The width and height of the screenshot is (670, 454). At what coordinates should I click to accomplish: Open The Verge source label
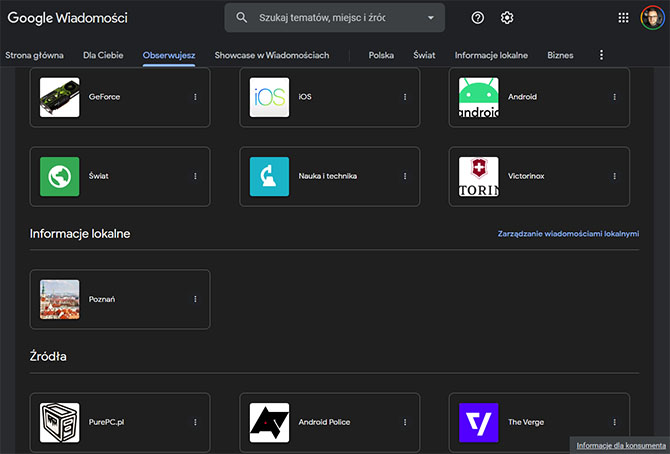tap(526, 422)
